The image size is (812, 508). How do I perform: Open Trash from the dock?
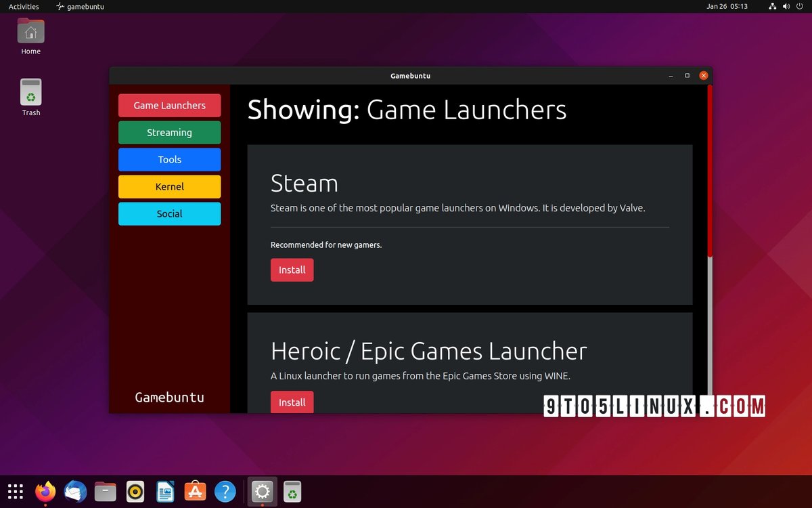click(292, 492)
